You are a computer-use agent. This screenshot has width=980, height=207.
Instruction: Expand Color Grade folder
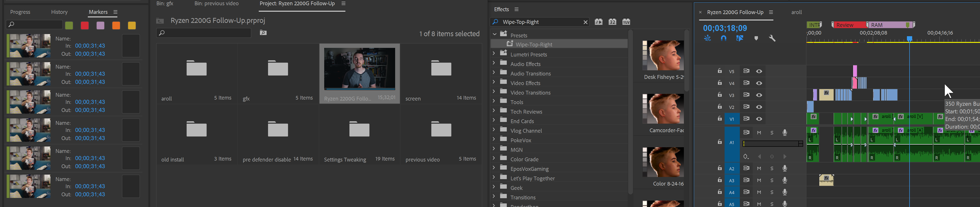[x=494, y=158]
